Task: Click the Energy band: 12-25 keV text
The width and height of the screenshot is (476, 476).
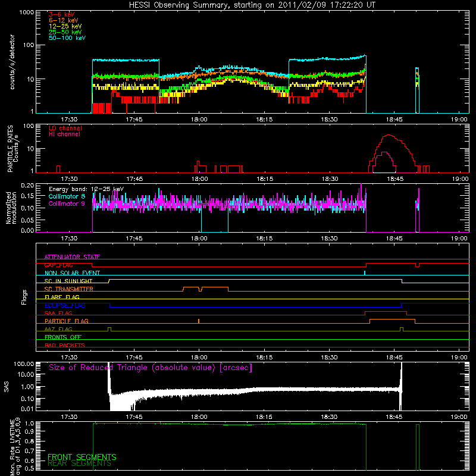Action: [86, 189]
